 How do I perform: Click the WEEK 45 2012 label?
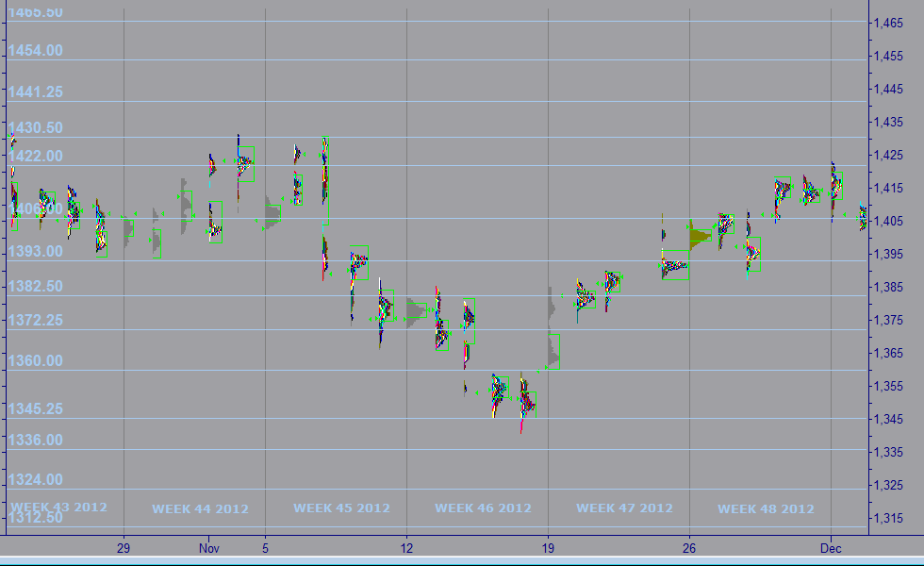pos(341,508)
